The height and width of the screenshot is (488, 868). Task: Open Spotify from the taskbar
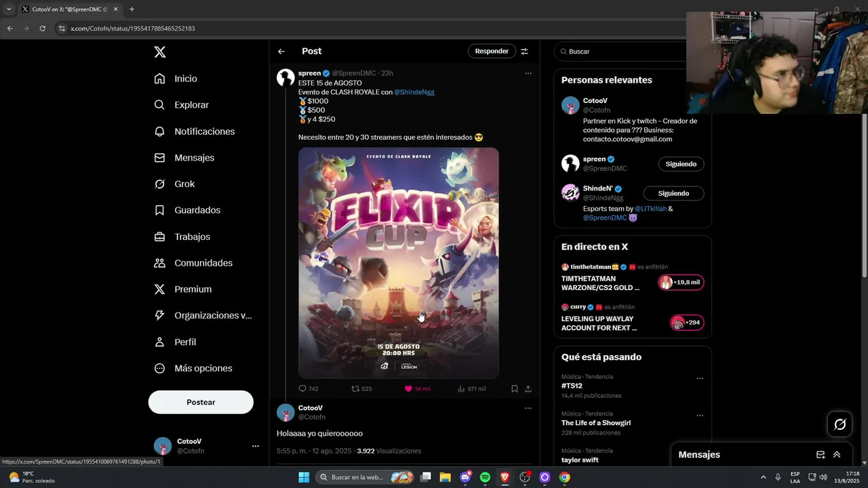[485, 477]
